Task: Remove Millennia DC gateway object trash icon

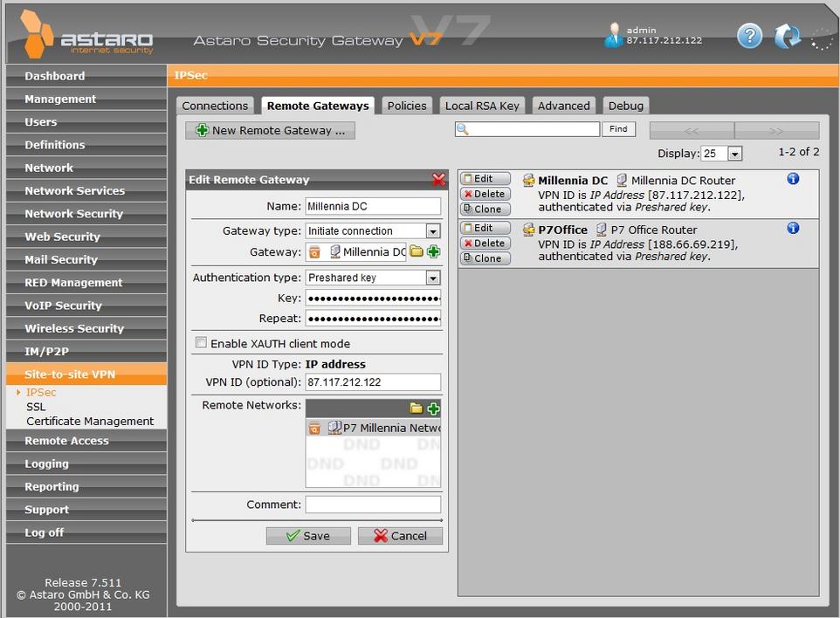Action: point(314,251)
